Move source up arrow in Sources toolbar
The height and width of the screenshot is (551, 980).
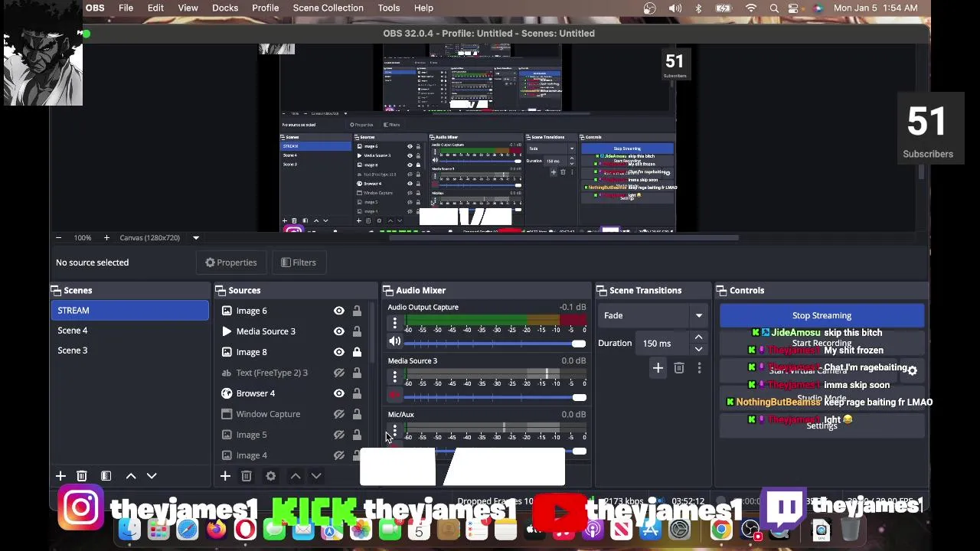coord(296,476)
